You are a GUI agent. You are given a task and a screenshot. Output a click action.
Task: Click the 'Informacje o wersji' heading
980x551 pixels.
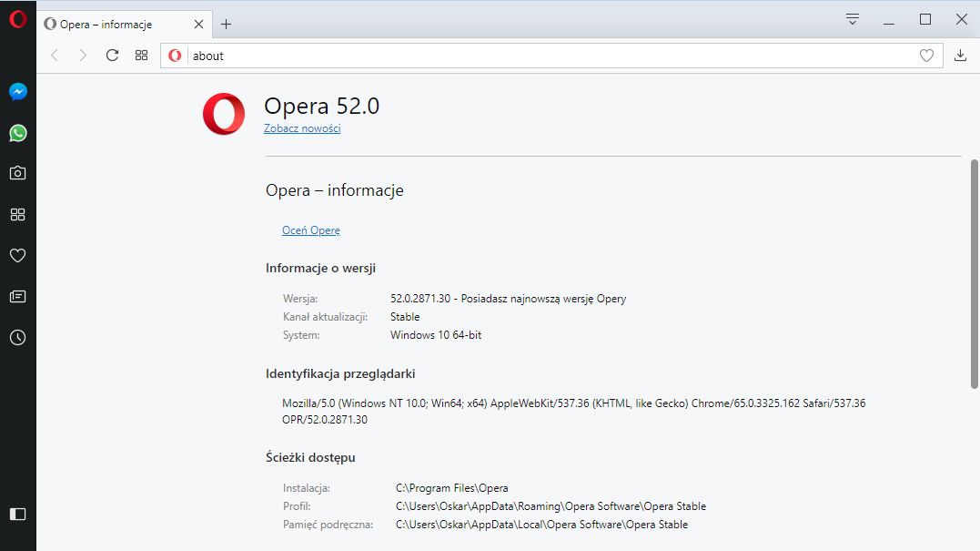(320, 268)
